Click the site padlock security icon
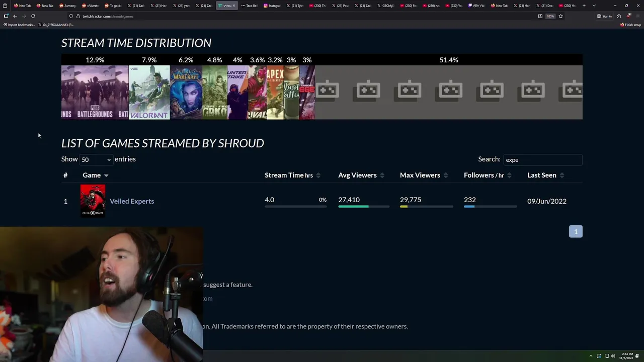This screenshot has height=362, width=644. pos(78,16)
